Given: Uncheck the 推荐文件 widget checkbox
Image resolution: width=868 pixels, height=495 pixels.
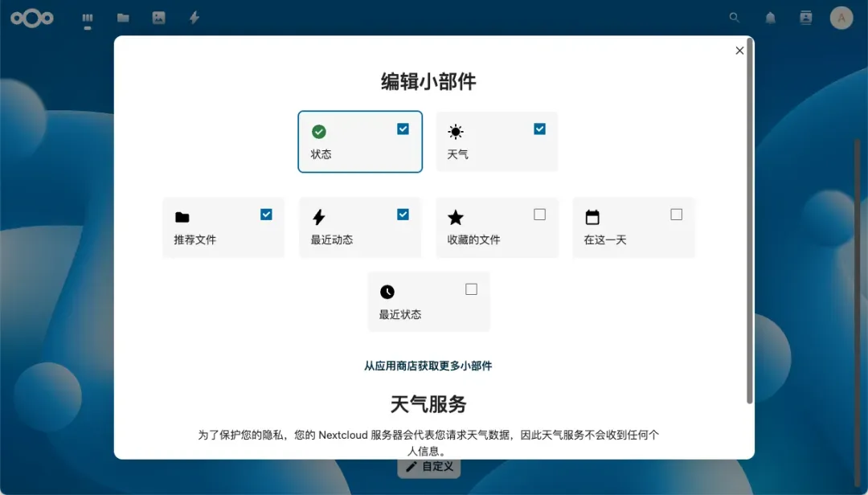Looking at the screenshot, I should (x=266, y=215).
